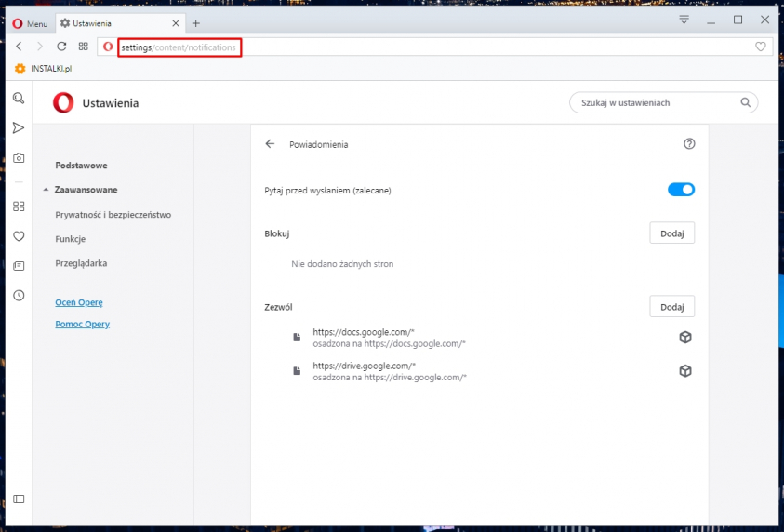Open the Opera Menu button
Screen dimensions: 784x532
point(30,23)
